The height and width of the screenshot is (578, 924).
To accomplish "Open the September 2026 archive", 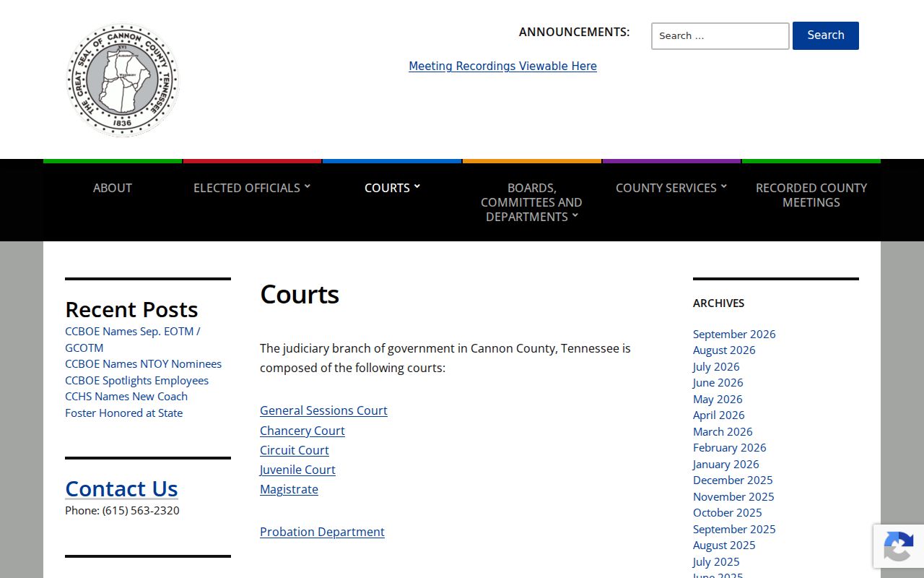I will click(734, 334).
